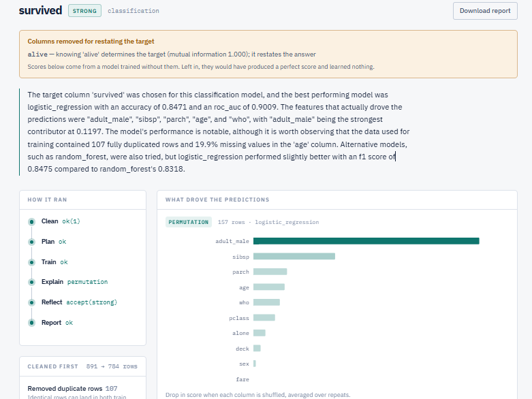Click the 'survived' page heading
This screenshot has width=532, height=399.
(x=40, y=10)
